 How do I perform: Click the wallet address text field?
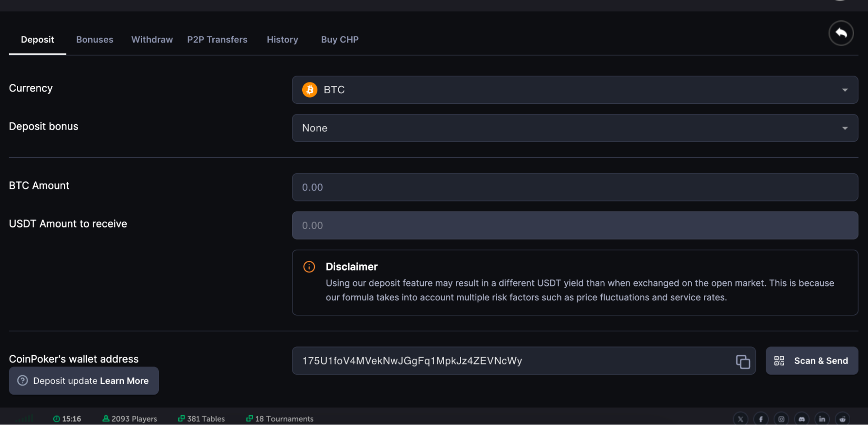click(524, 361)
